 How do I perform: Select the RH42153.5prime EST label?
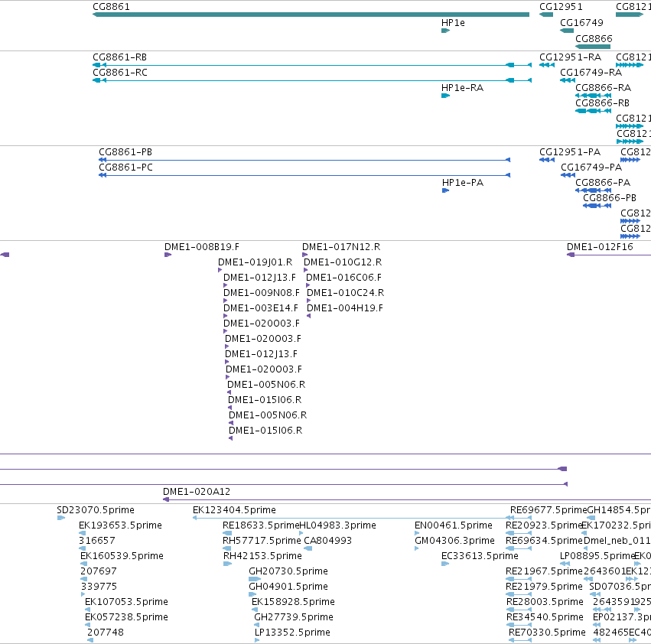pos(263,556)
